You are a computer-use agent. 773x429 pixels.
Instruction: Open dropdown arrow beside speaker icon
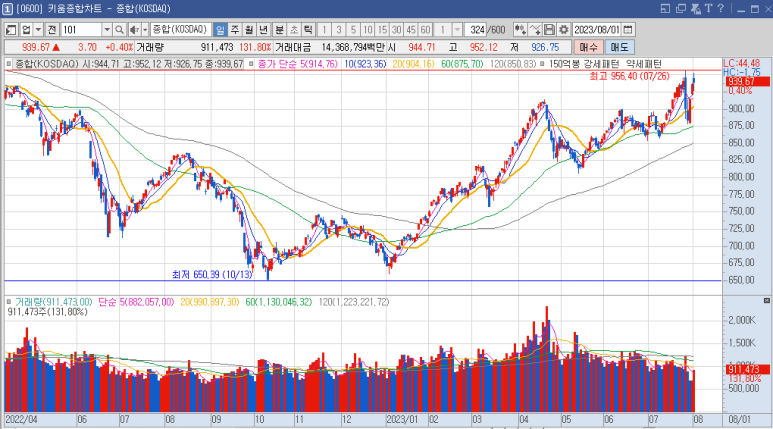[145, 30]
